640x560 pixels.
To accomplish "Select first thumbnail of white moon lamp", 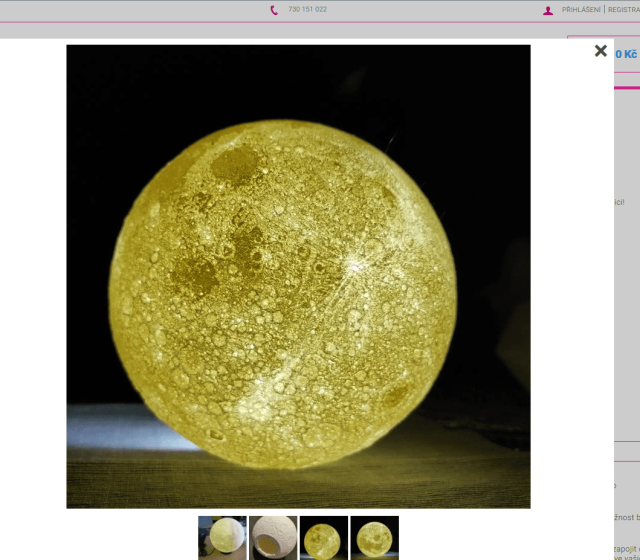I will tap(222, 538).
